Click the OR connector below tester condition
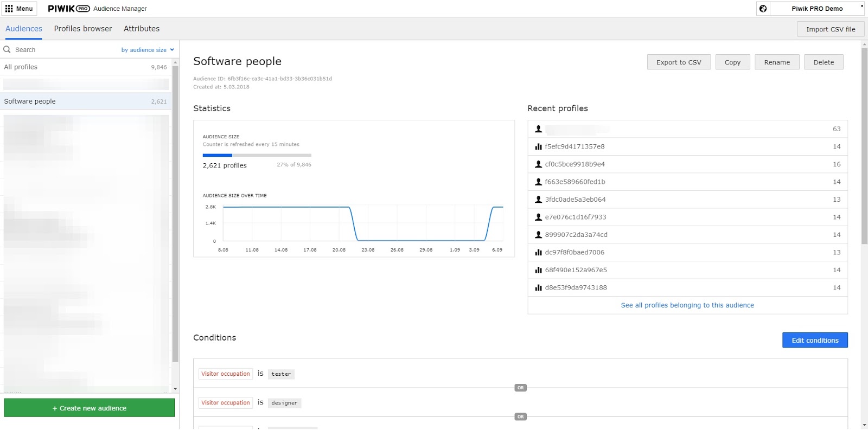The width and height of the screenshot is (868, 430). coord(521,388)
